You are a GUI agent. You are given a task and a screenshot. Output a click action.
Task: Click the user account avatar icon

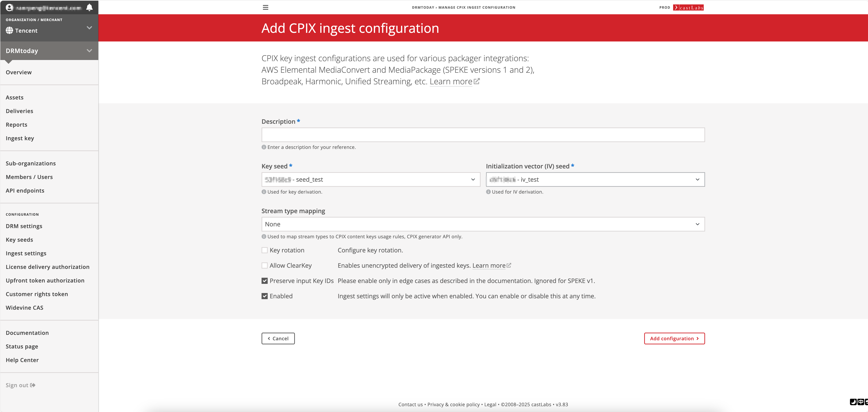(x=9, y=7)
